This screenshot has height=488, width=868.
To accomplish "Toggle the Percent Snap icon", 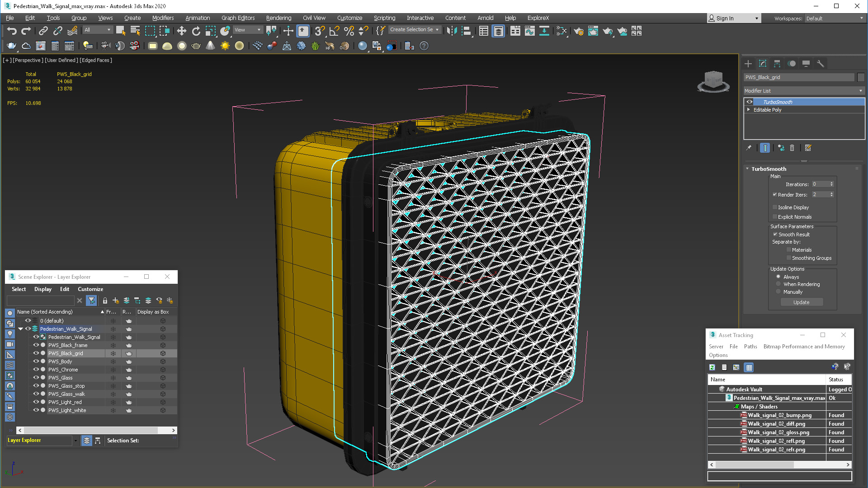I will coord(349,31).
